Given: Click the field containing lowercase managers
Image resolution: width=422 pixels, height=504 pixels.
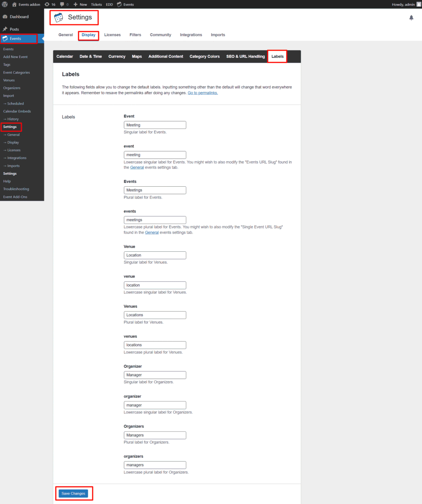Looking at the screenshot, I should point(155,465).
